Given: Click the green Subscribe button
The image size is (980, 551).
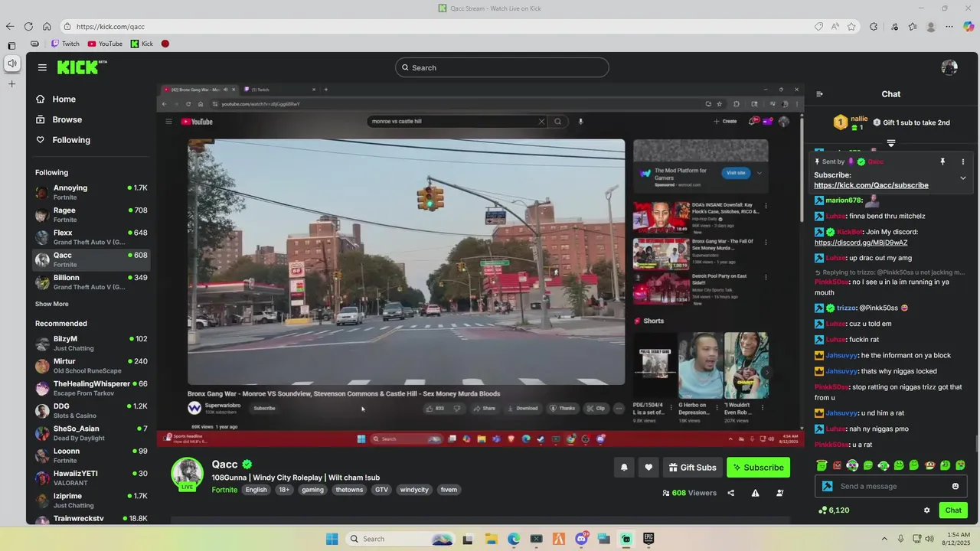Looking at the screenshot, I should 758,468.
